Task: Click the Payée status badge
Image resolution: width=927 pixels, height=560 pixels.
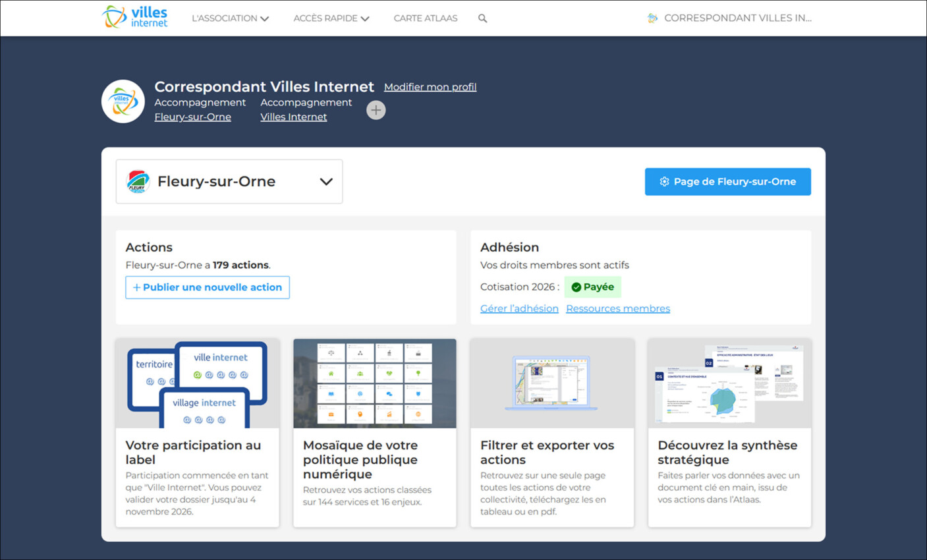Action: click(592, 287)
